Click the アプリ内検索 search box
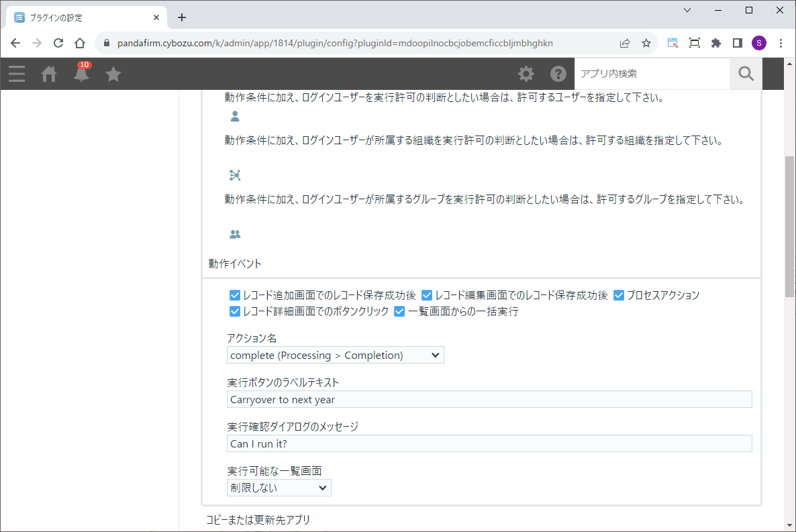796x532 pixels. tap(652, 74)
